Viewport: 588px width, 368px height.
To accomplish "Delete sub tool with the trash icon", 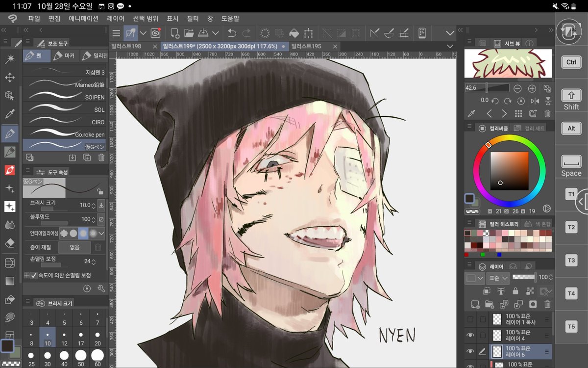I will coord(101,158).
